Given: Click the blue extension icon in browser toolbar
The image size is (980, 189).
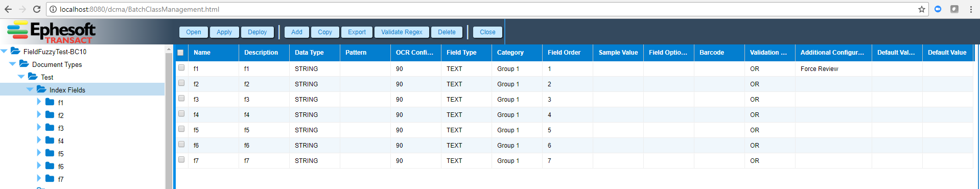Looking at the screenshot, I should [938, 9].
